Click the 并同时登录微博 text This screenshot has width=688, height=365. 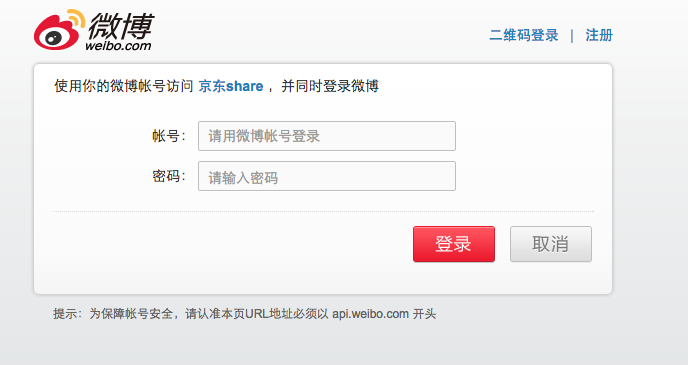click(x=330, y=86)
